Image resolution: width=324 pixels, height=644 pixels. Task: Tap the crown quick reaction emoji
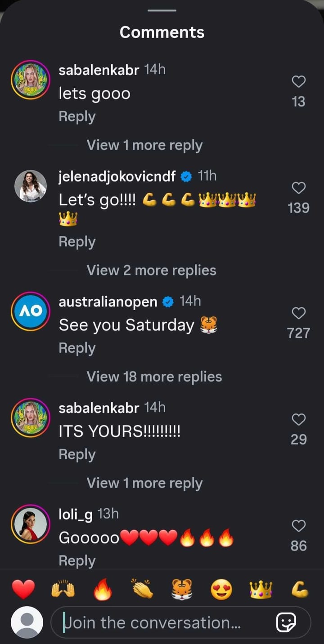tap(261, 587)
